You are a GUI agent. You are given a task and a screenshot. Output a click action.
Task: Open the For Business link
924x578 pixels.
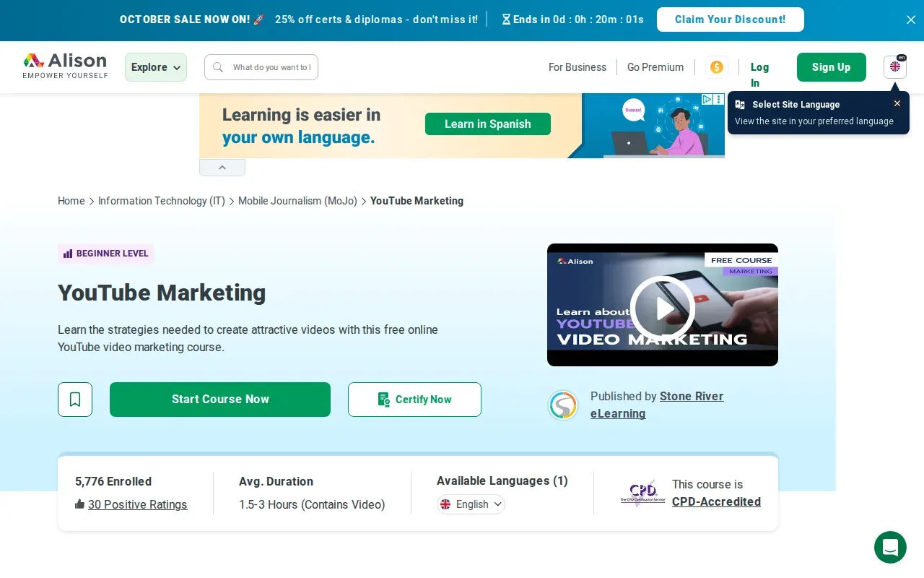click(577, 67)
